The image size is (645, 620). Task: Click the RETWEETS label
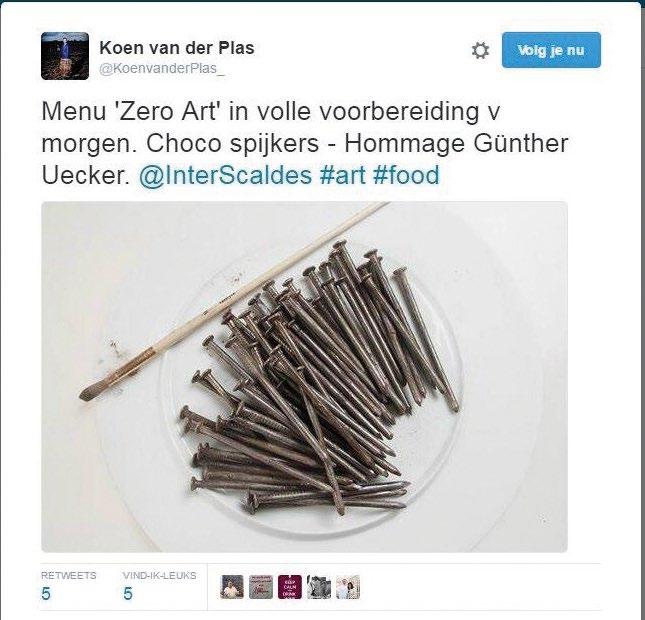(68, 575)
